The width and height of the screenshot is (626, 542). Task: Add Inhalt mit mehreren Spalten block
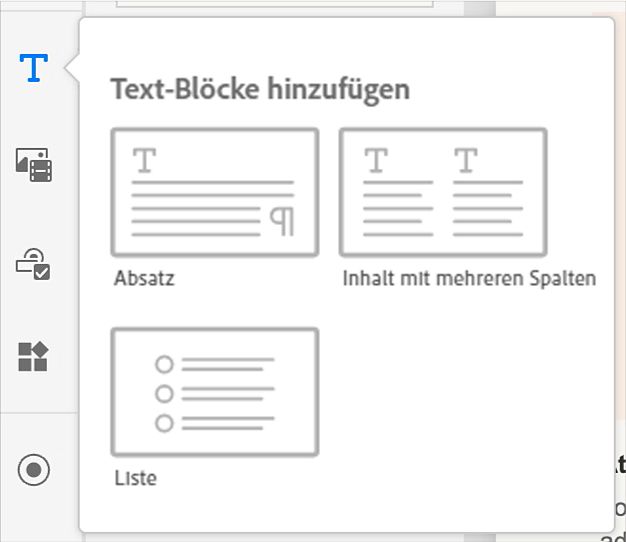[443, 192]
